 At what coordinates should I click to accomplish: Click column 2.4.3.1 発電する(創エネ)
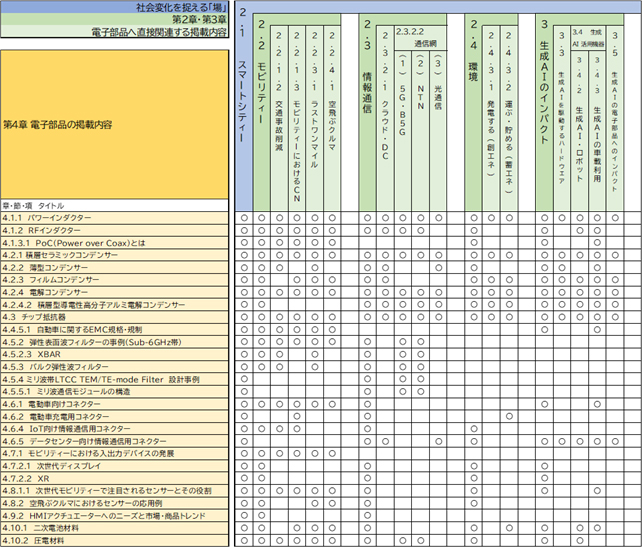(491, 119)
